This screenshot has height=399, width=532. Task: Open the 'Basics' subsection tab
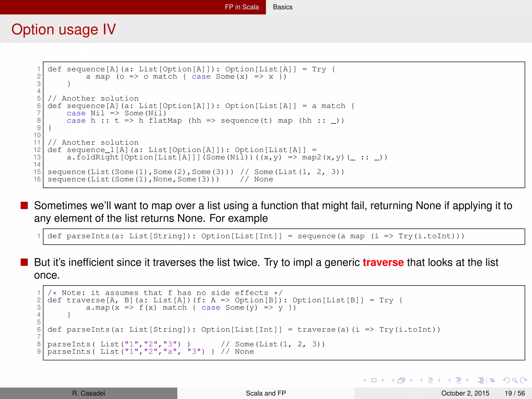(283, 7)
